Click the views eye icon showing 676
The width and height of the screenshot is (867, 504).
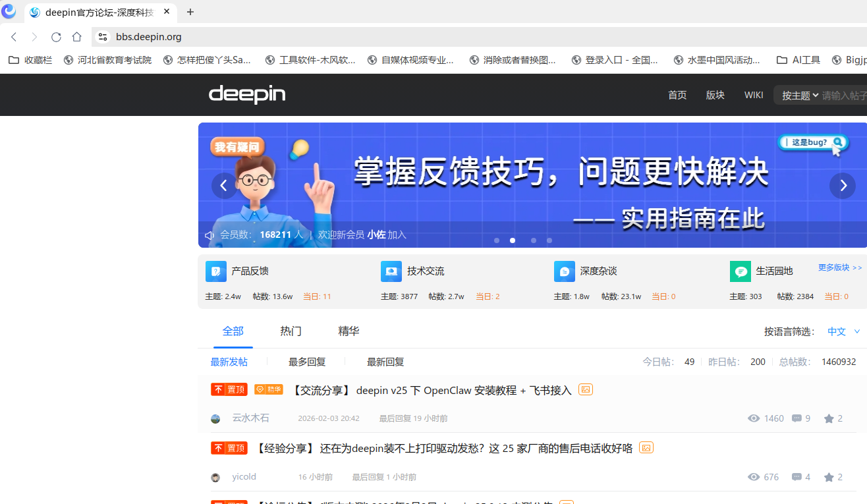[754, 477]
